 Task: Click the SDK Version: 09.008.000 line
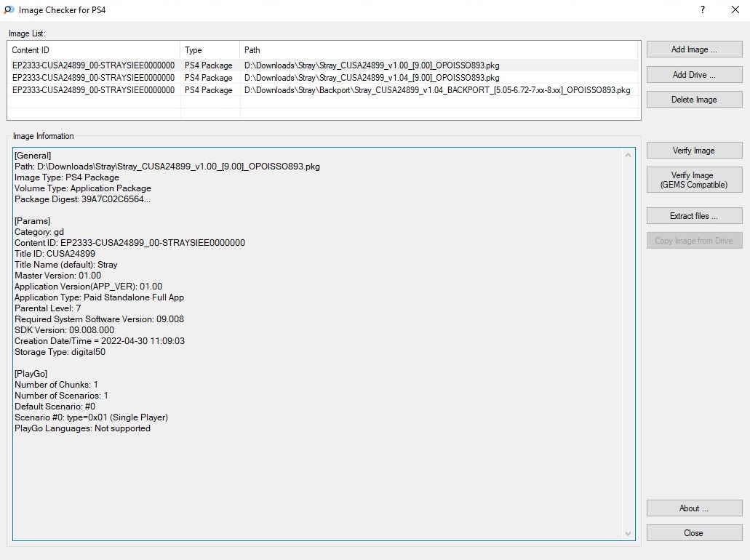point(65,330)
